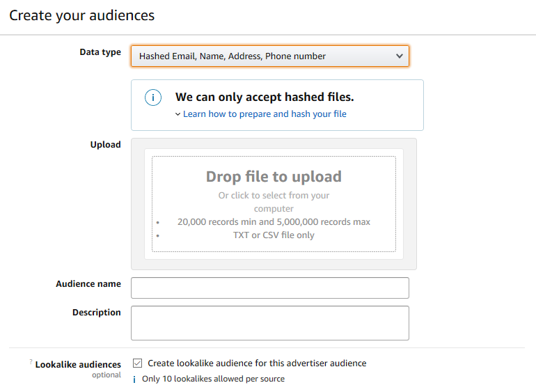536x392 pixels.
Task: Open 'Learn how to prepare and hash your file'
Action: [265, 114]
